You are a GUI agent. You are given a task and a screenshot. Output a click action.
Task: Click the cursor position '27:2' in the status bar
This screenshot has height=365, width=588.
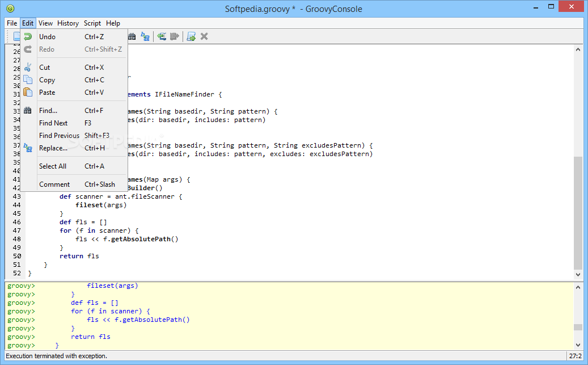point(576,356)
